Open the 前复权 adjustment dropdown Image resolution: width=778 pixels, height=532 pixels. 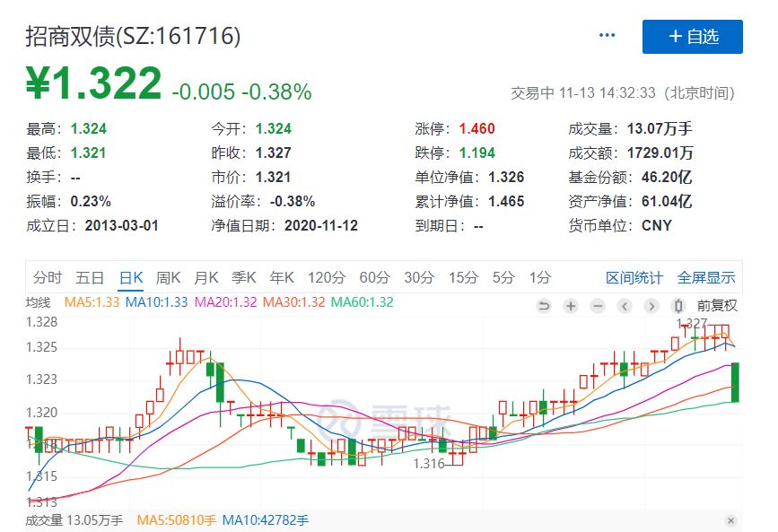717,306
